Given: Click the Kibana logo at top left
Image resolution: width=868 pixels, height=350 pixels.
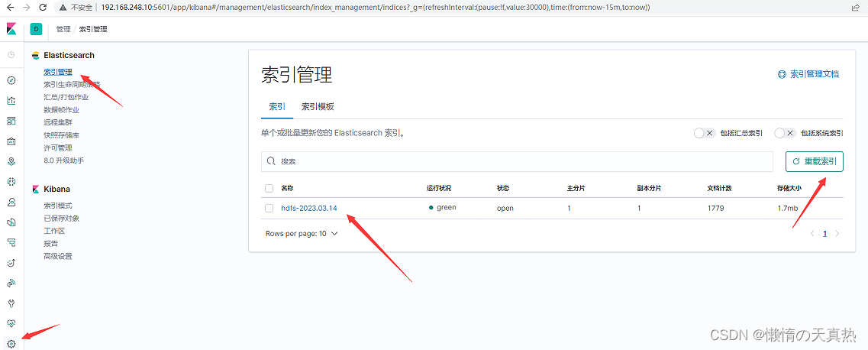Looking at the screenshot, I should click(x=11, y=29).
